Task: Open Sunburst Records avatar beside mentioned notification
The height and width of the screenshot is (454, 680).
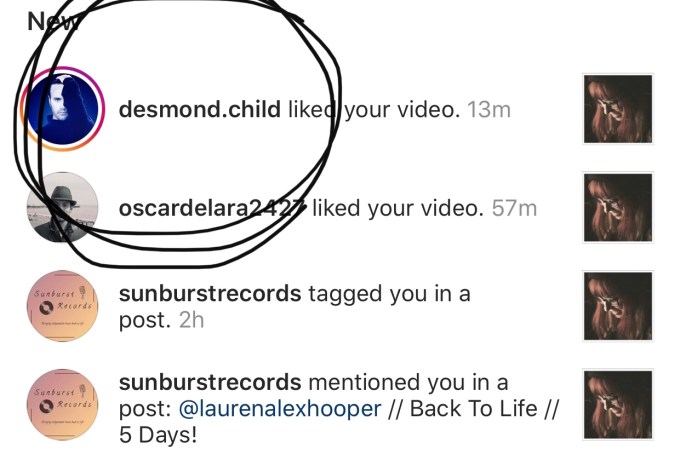Action: [x=62, y=405]
